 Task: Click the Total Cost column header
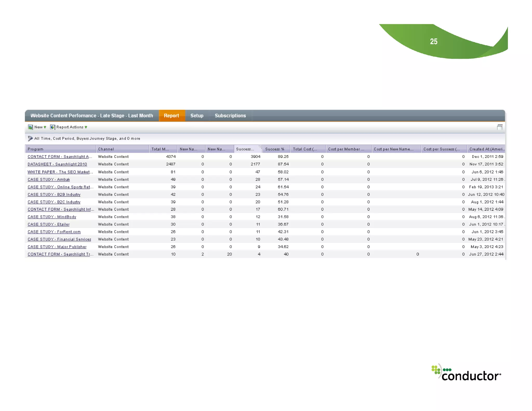point(305,149)
